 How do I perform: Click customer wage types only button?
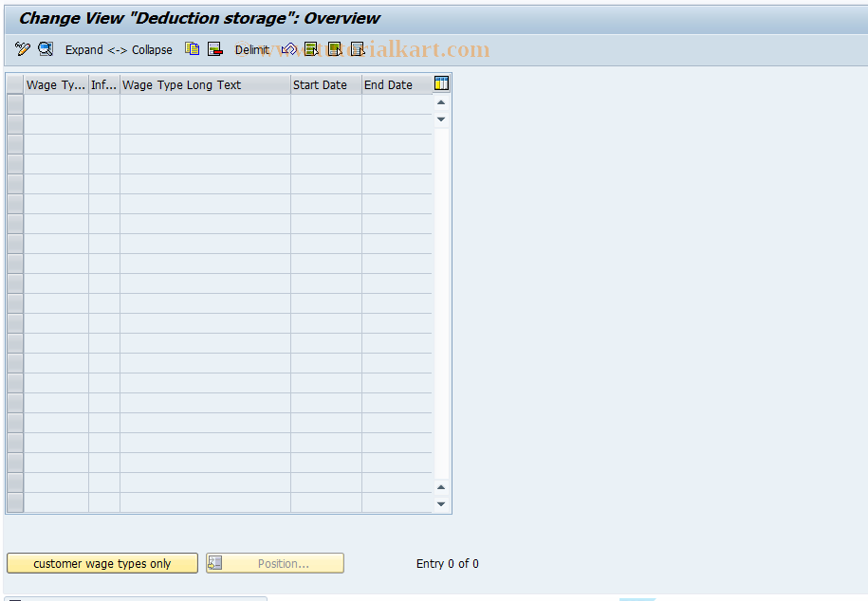pos(102,563)
